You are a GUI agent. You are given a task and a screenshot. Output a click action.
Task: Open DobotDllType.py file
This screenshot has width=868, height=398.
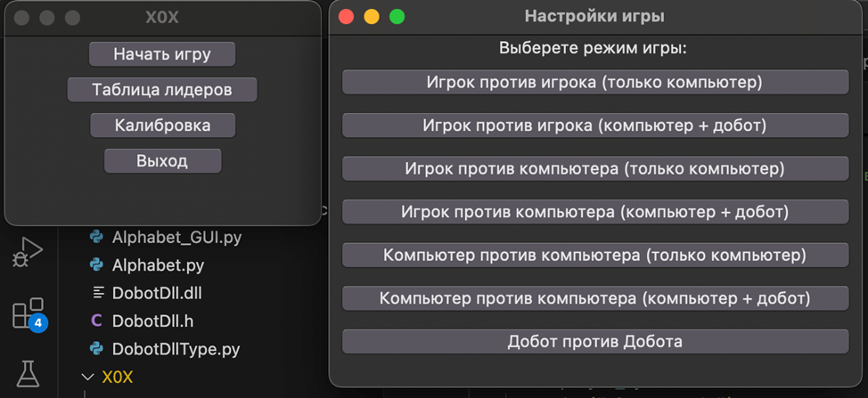click(176, 349)
